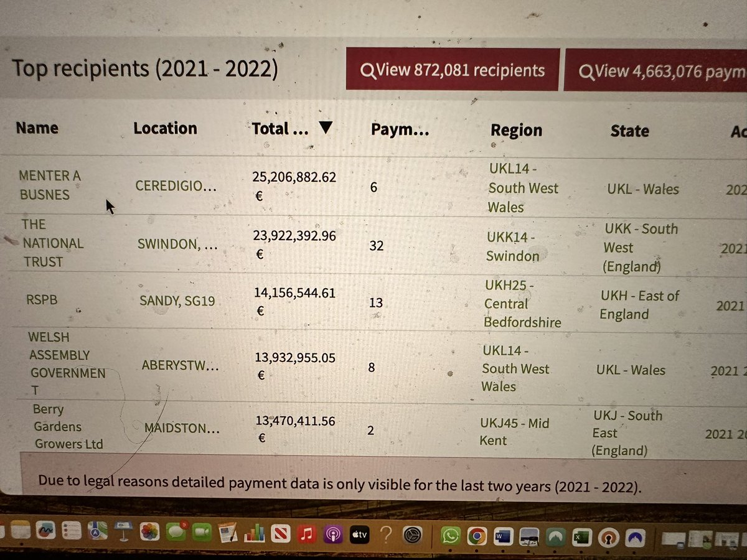
Task: Click the SWINDON location cell
Action: click(177, 245)
